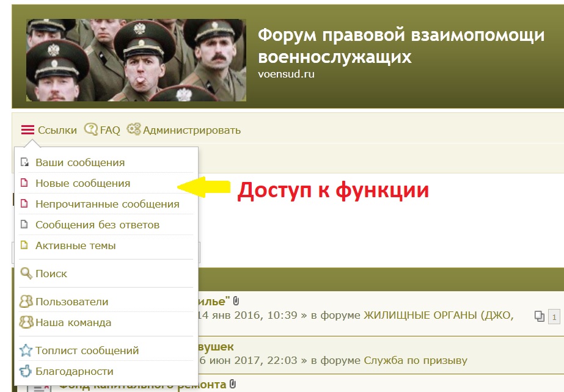Viewport: 564px width, 392px height.
Task: Click the hamburger icon beside Ссылки
Action: pyautogui.click(x=27, y=130)
